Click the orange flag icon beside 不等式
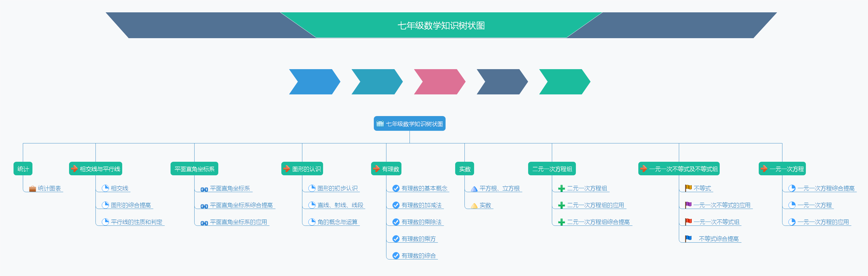 688,188
